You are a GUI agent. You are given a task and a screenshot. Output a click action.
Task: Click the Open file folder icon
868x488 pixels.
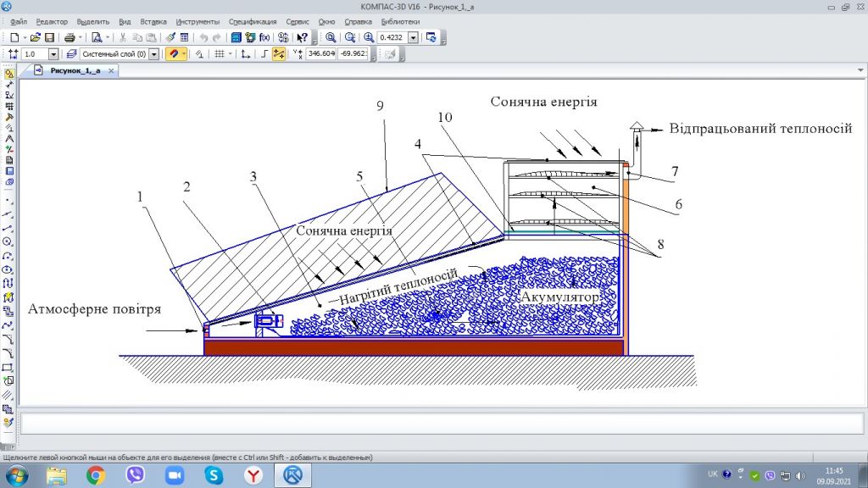click(x=35, y=37)
